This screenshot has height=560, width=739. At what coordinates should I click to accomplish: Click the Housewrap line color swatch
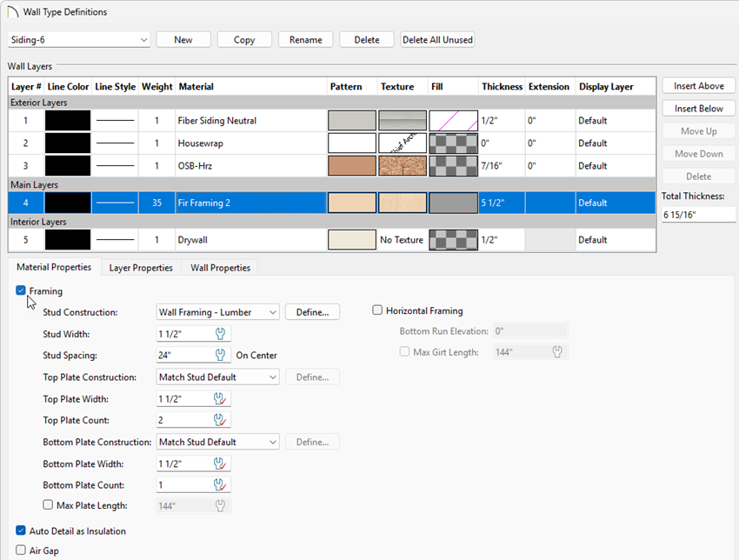click(68, 143)
